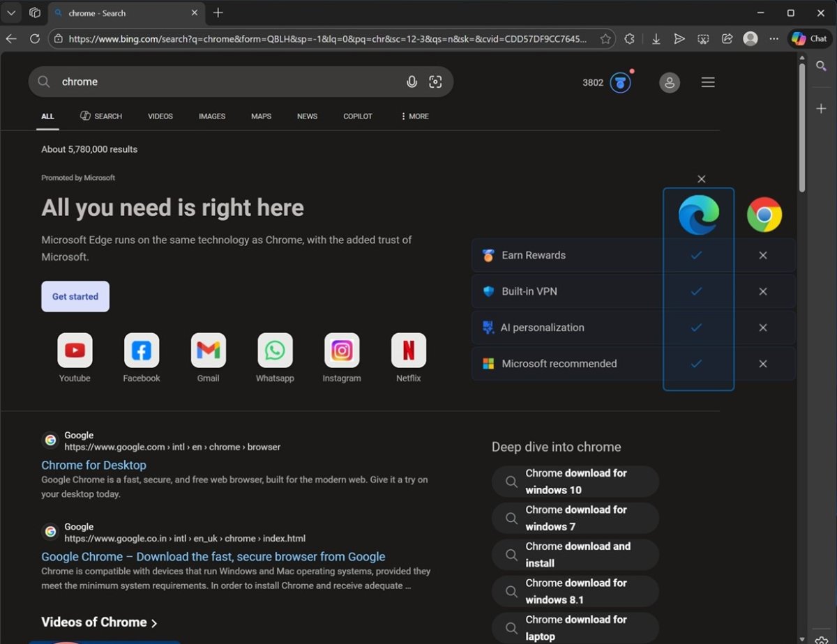This screenshot has height=644, width=837.
Task: Dismiss the Edge comparison promo panel
Action: tap(702, 179)
